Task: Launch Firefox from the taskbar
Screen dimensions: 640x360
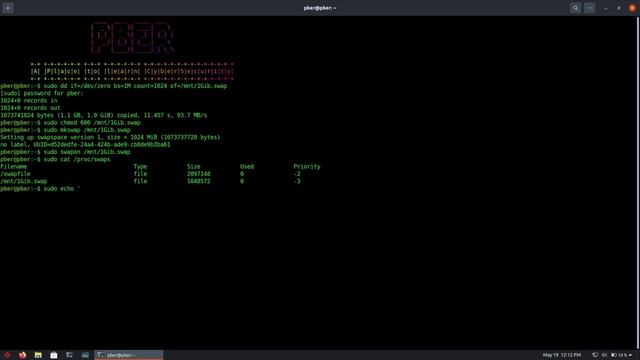Action: pyautogui.click(x=22, y=355)
